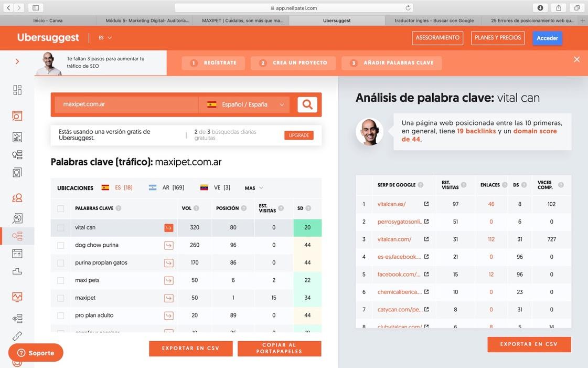588x368 pixels.
Task: Open external link icon for perrosygatosonli
Action: click(426, 222)
